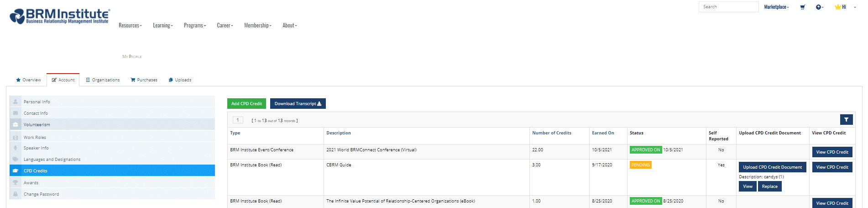The width and height of the screenshot is (868, 208).
Task: Click the CPD Credits graduation cap icon
Action: (16, 171)
